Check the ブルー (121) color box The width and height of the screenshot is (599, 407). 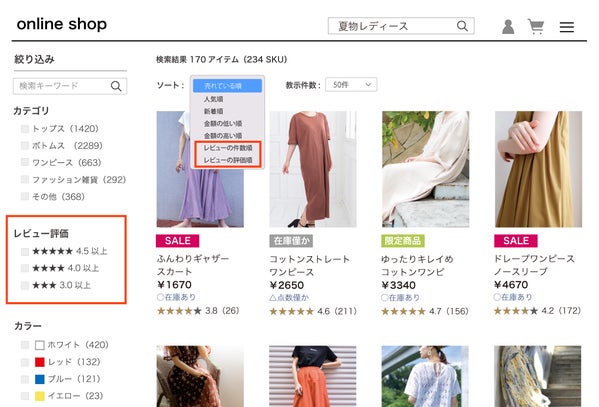click(x=25, y=379)
